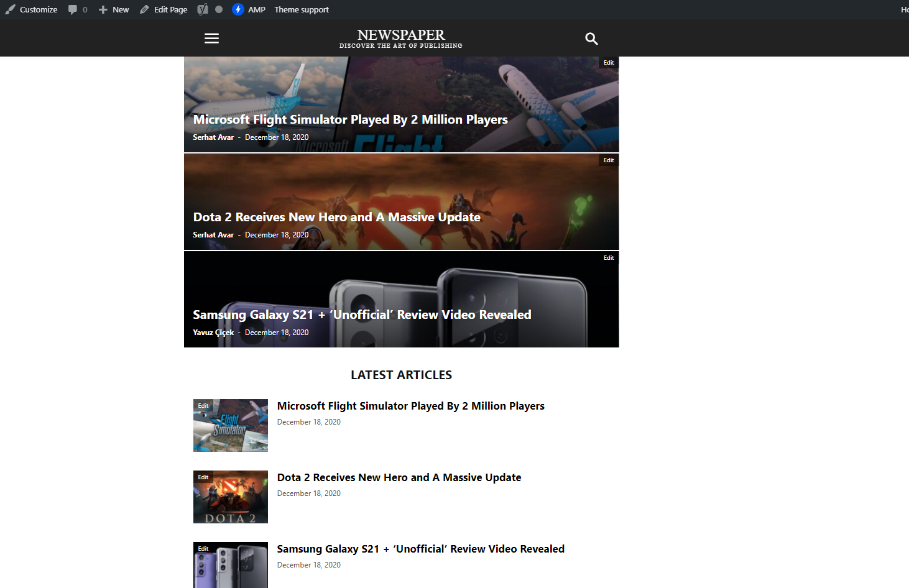Click the New plus icon
Image resolution: width=909 pixels, height=588 pixels.
click(x=103, y=9)
